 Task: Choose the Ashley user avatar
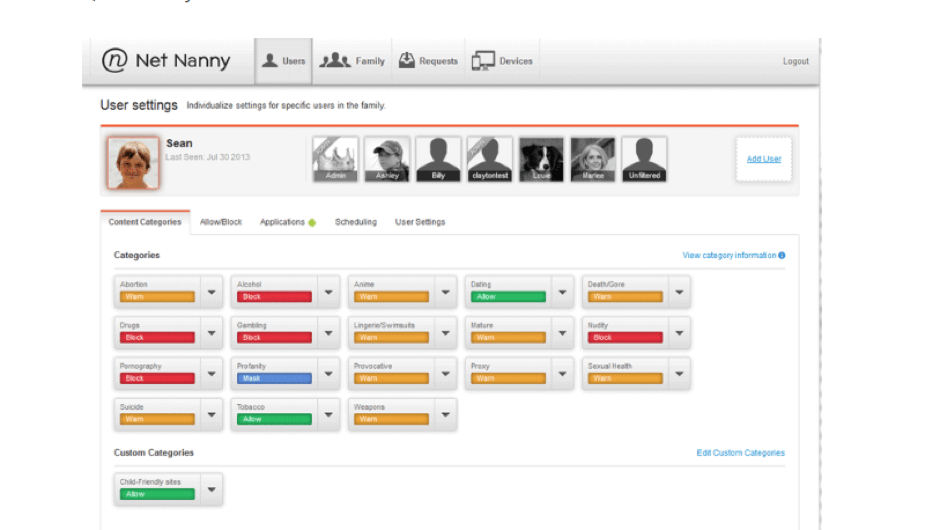pyautogui.click(x=386, y=160)
